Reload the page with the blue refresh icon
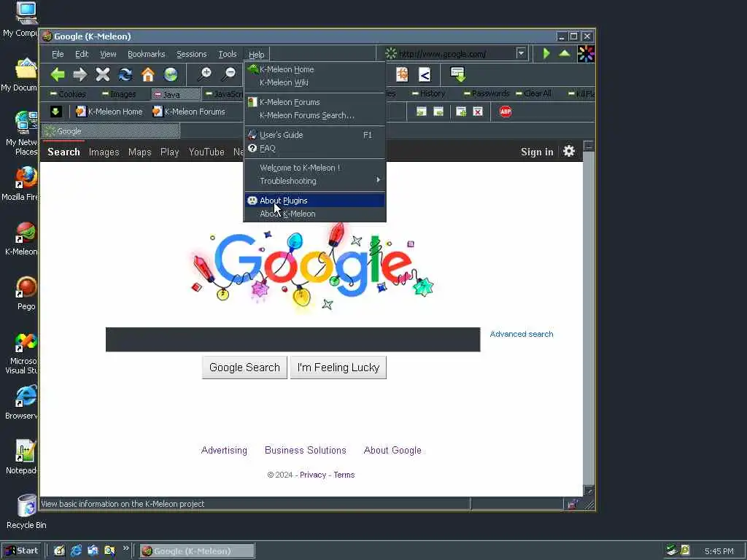The image size is (747, 560). click(125, 74)
